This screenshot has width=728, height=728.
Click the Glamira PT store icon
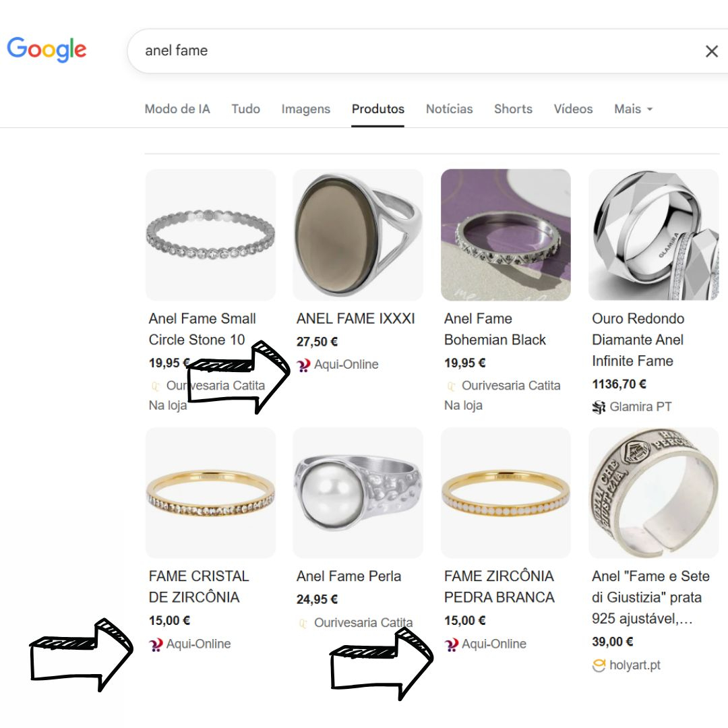coord(599,406)
